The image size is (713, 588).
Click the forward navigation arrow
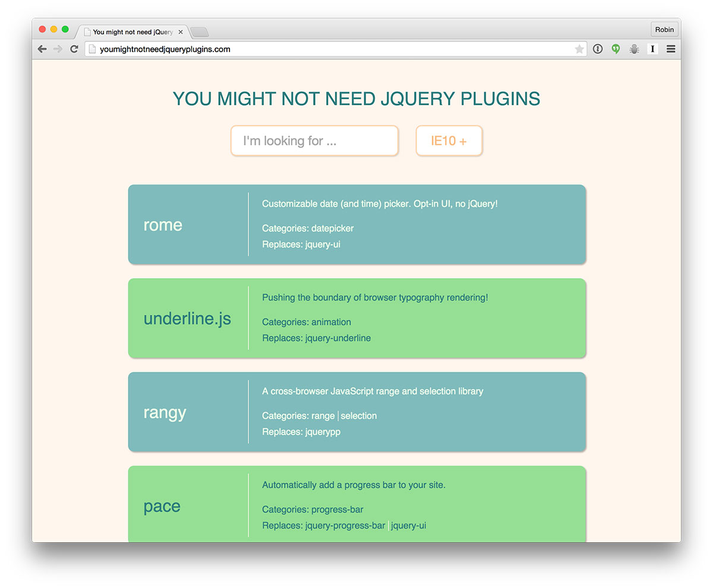click(x=58, y=49)
